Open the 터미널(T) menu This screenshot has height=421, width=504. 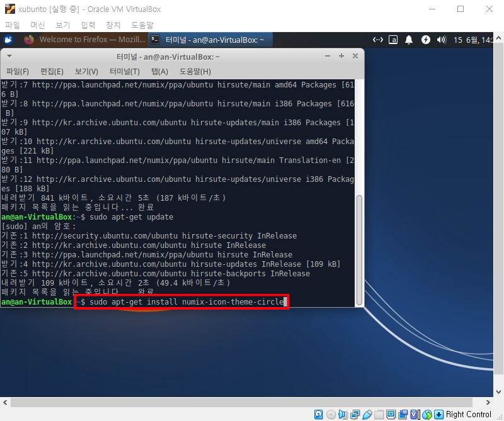125,71
